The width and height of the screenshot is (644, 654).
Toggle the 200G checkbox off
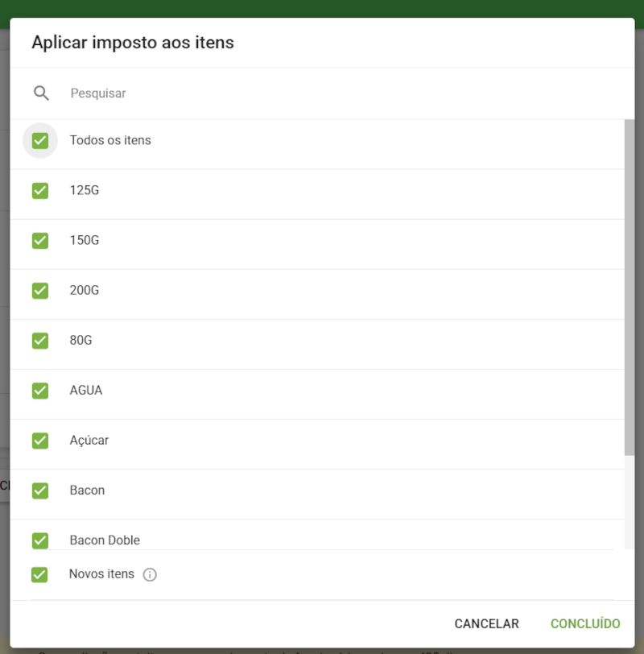[x=40, y=291]
